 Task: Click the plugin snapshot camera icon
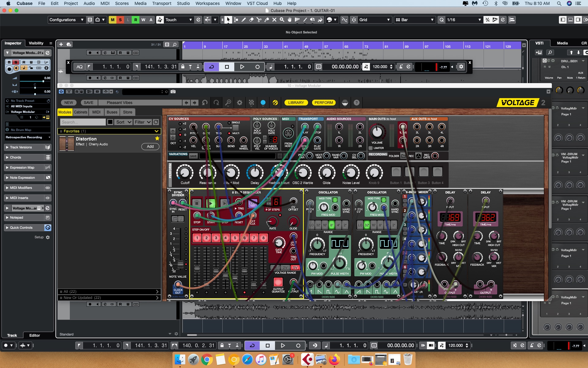click(173, 92)
